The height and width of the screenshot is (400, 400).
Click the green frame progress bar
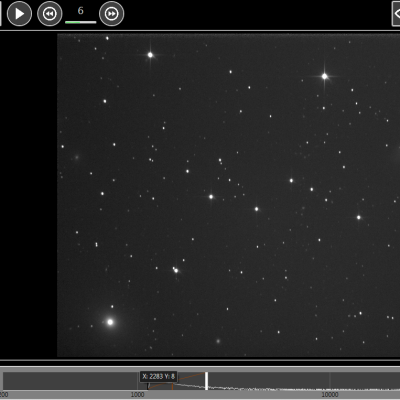80,22
